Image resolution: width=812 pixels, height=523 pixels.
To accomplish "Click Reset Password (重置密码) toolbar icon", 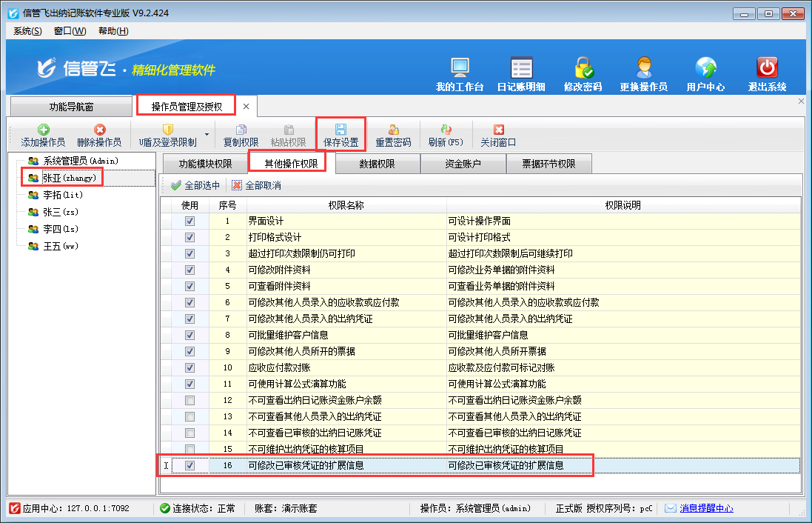I will (393, 130).
